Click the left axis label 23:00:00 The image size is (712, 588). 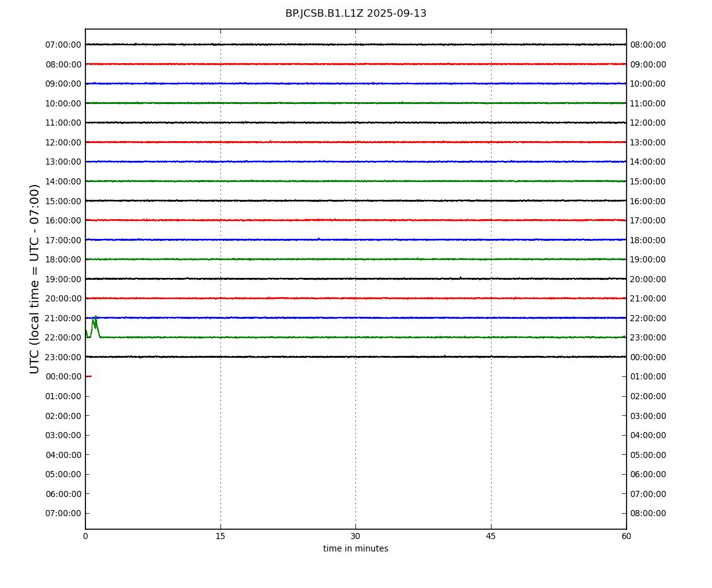63,357
